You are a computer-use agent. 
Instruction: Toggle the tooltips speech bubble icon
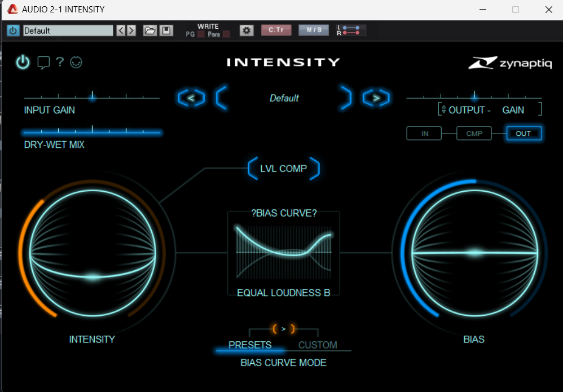tap(43, 63)
